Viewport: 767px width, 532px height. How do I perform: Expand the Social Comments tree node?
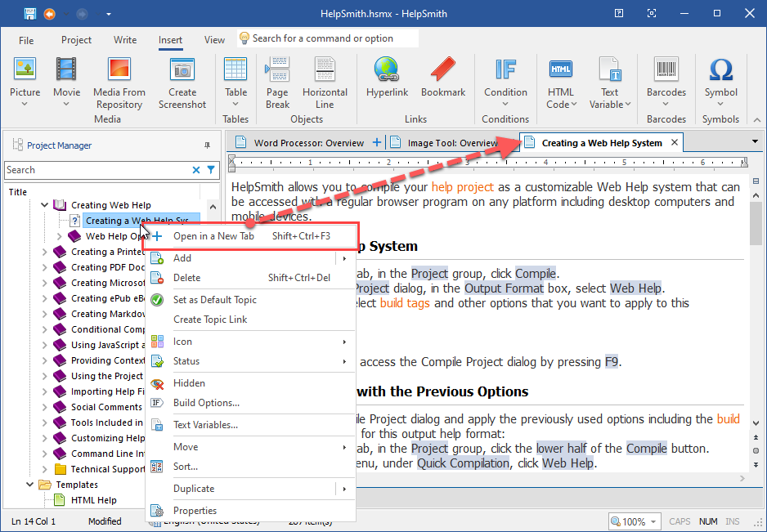(x=44, y=407)
